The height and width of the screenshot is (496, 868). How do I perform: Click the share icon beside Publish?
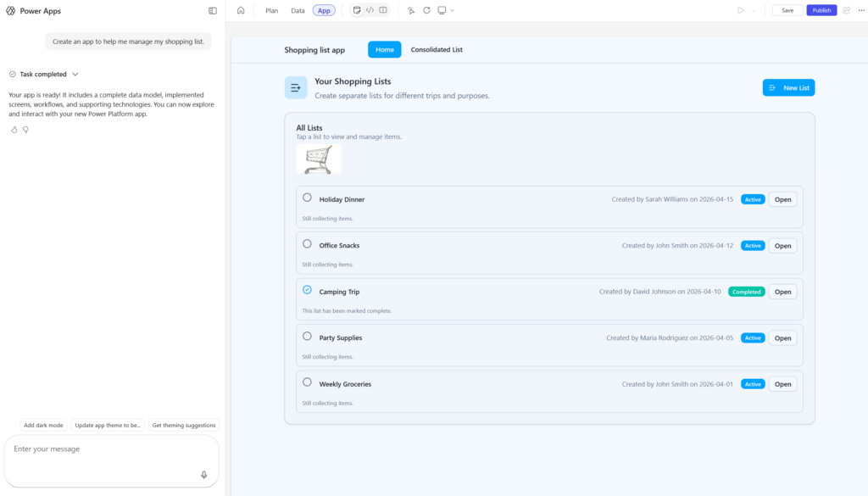[847, 10]
